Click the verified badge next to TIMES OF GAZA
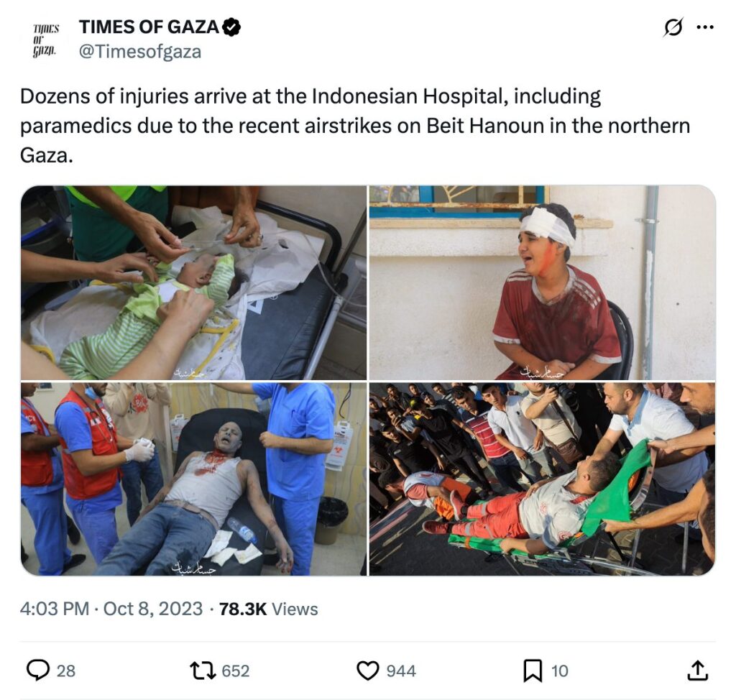736x700 pixels. 231,27
